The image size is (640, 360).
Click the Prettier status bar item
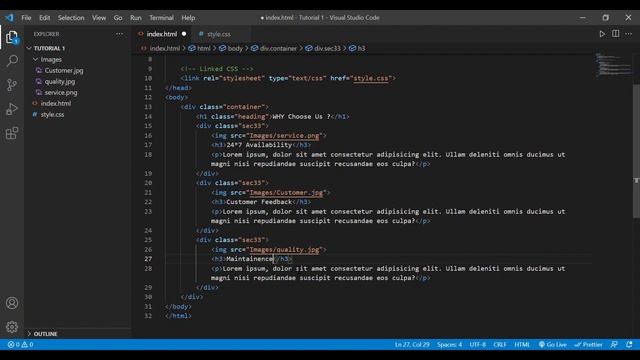point(588,344)
